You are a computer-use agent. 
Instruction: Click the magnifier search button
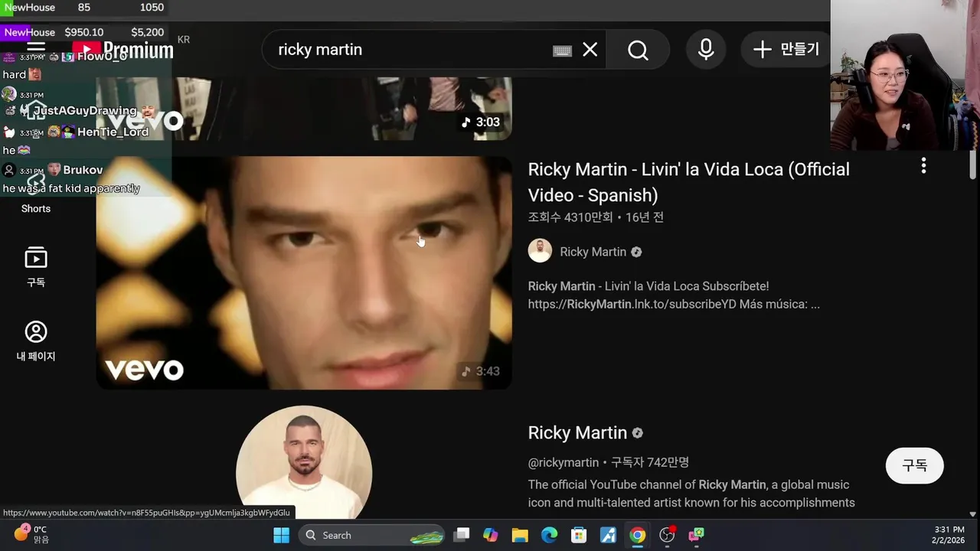tap(638, 50)
